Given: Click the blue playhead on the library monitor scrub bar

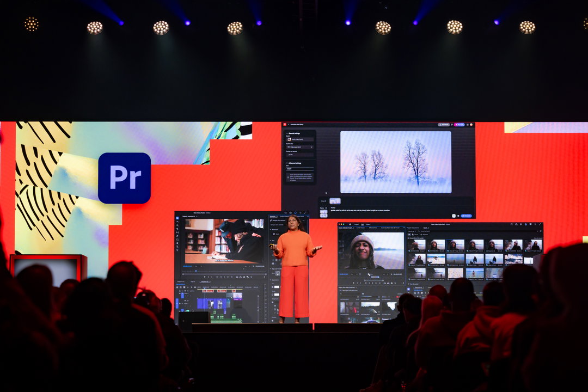Looking at the screenshot, I should point(196,271).
